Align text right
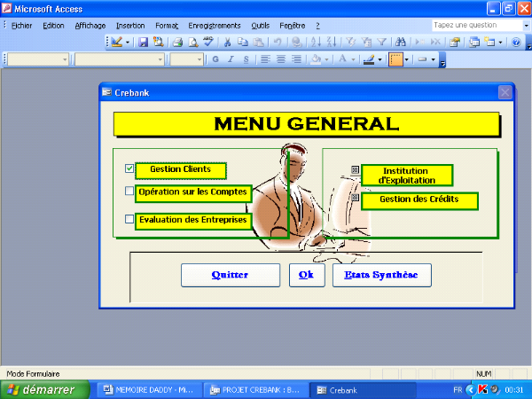This screenshot has width=532, height=399. pyautogui.click(x=296, y=59)
